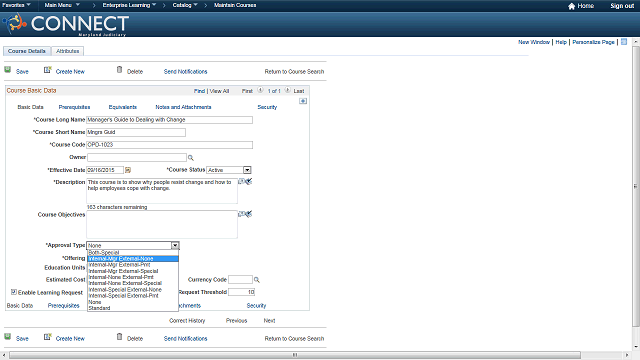Click Return to Course Search link
The height and width of the screenshot is (360, 640).
pyautogui.click(x=294, y=71)
